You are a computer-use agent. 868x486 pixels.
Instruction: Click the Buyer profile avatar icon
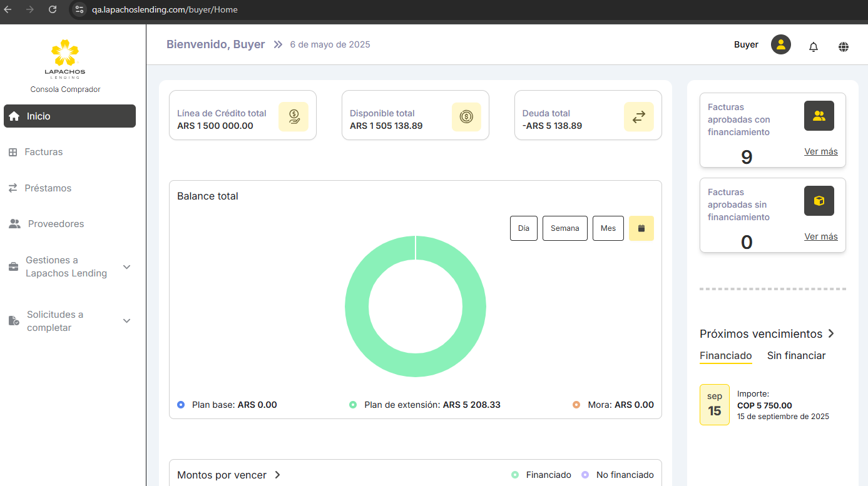(x=780, y=44)
